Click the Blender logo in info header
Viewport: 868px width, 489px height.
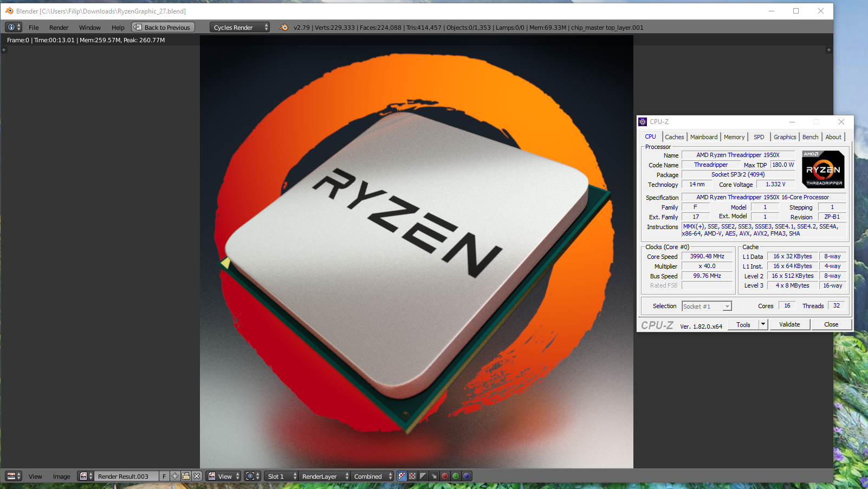coord(284,27)
